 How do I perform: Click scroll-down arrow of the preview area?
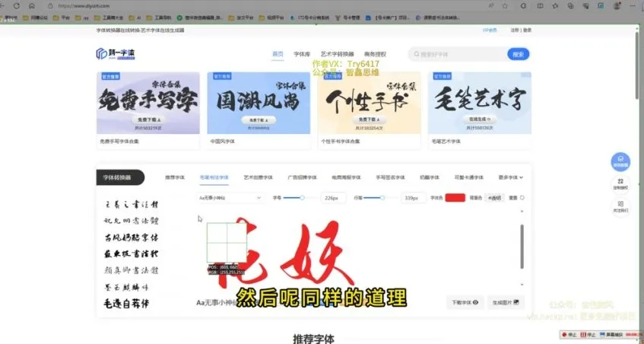pos(522,284)
